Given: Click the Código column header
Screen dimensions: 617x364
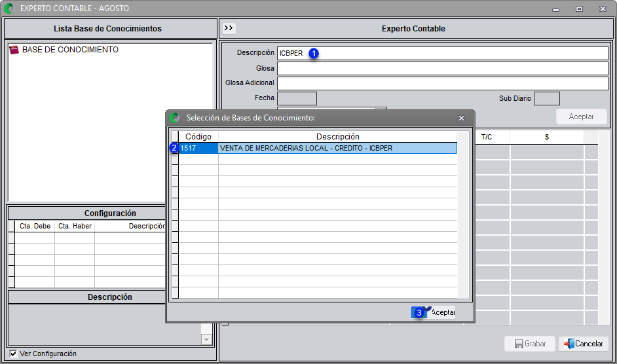Looking at the screenshot, I should [x=198, y=137].
